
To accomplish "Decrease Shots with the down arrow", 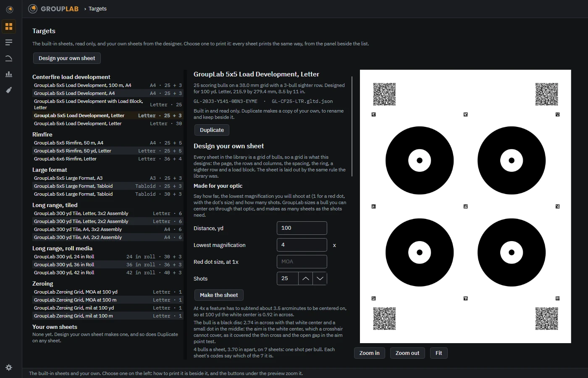I will click(x=320, y=278).
